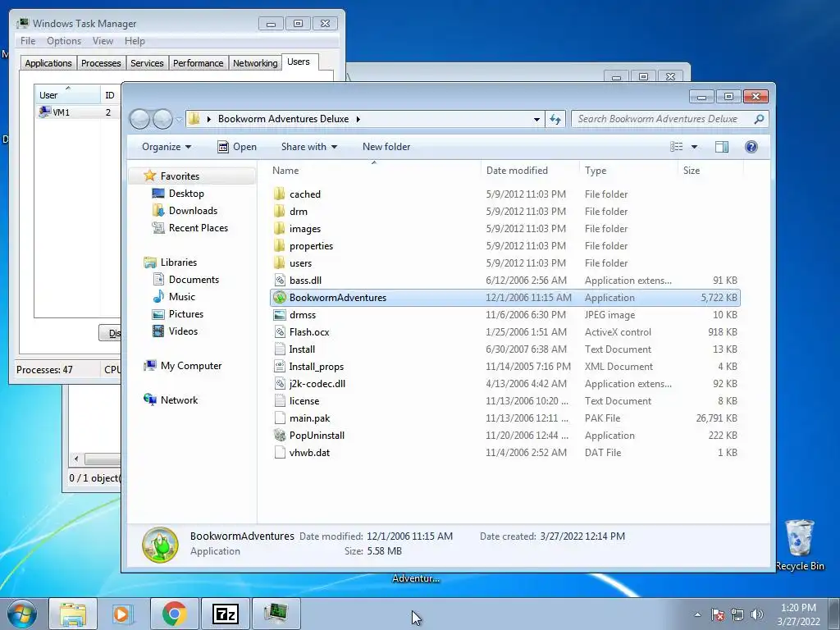Switch to the Performance tab
This screenshot has height=630, width=840.
tap(199, 63)
